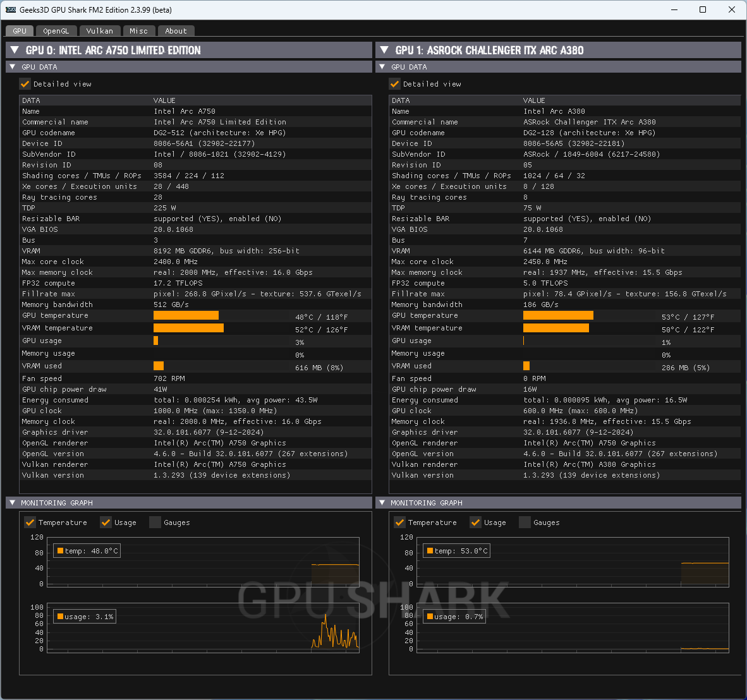This screenshot has width=747, height=700.
Task: Click GPU 1 GPU temperature bar
Action: point(558,315)
